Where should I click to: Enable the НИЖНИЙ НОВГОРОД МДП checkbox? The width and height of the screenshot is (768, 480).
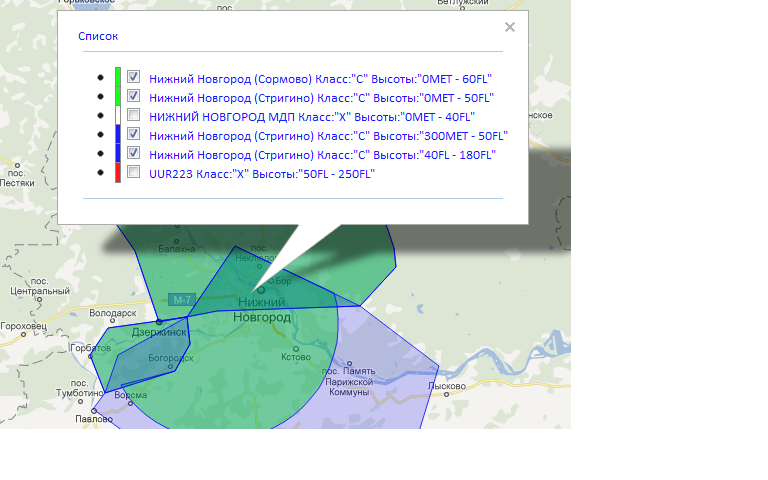pyautogui.click(x=133, y=115)
